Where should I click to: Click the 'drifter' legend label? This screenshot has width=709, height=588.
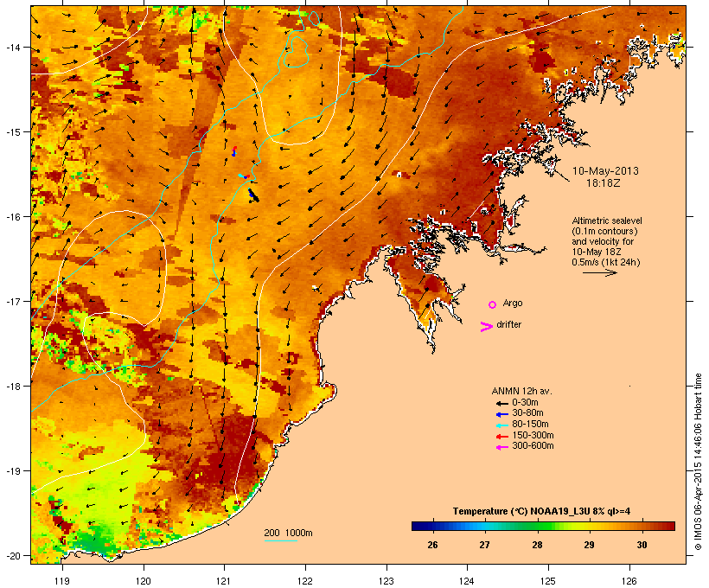(x=508, y=324)
